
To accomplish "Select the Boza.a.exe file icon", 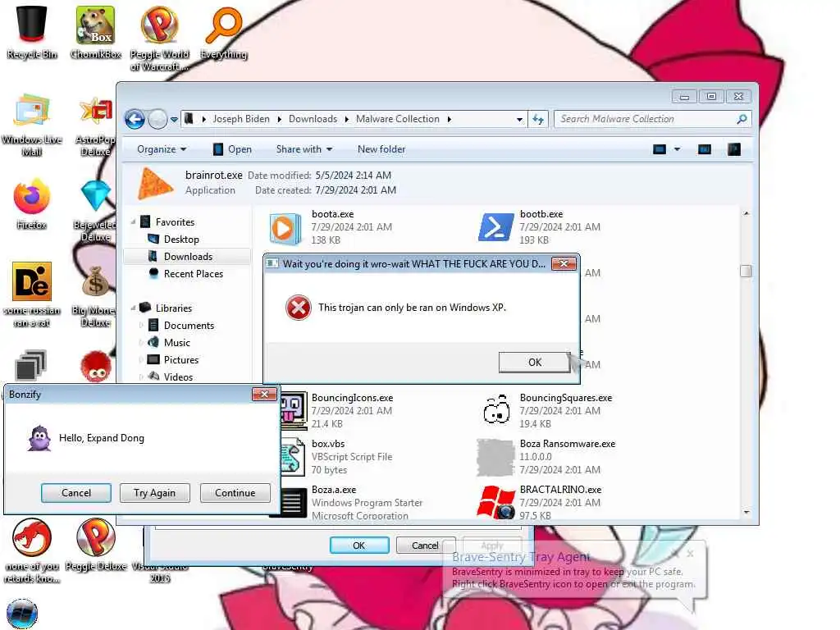I will point(291,503).
